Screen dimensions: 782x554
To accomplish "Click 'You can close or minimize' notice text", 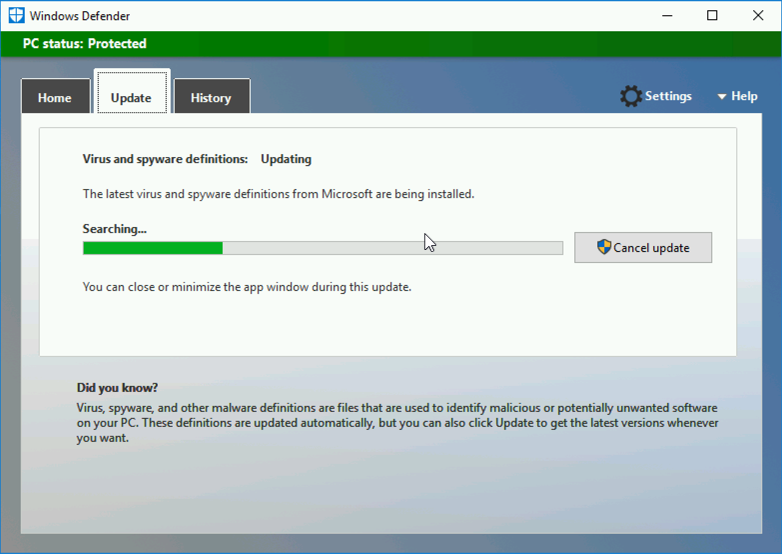I will [x=247, y=287].
